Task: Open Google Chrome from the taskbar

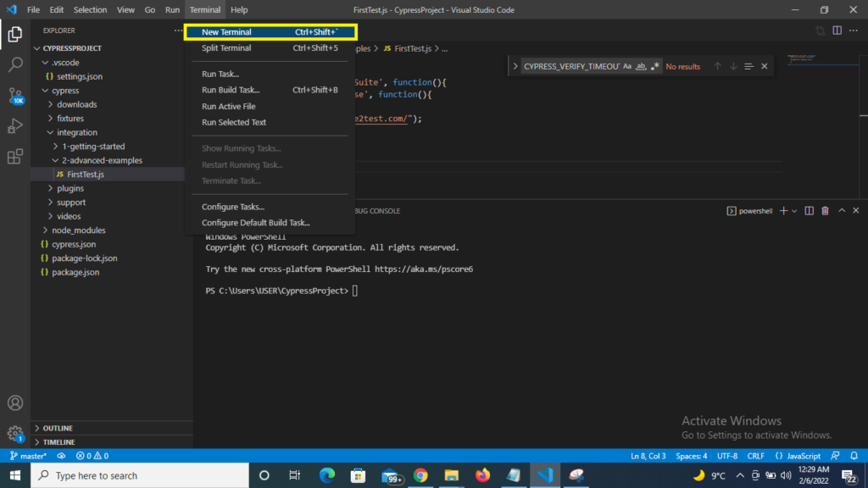Action: point(420,475)
